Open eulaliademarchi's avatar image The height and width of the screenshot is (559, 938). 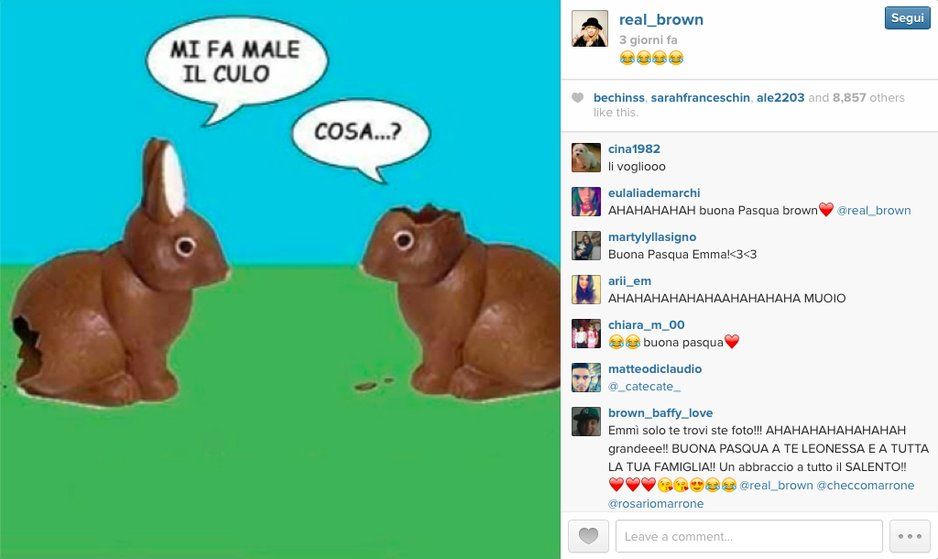click(586, 201)
